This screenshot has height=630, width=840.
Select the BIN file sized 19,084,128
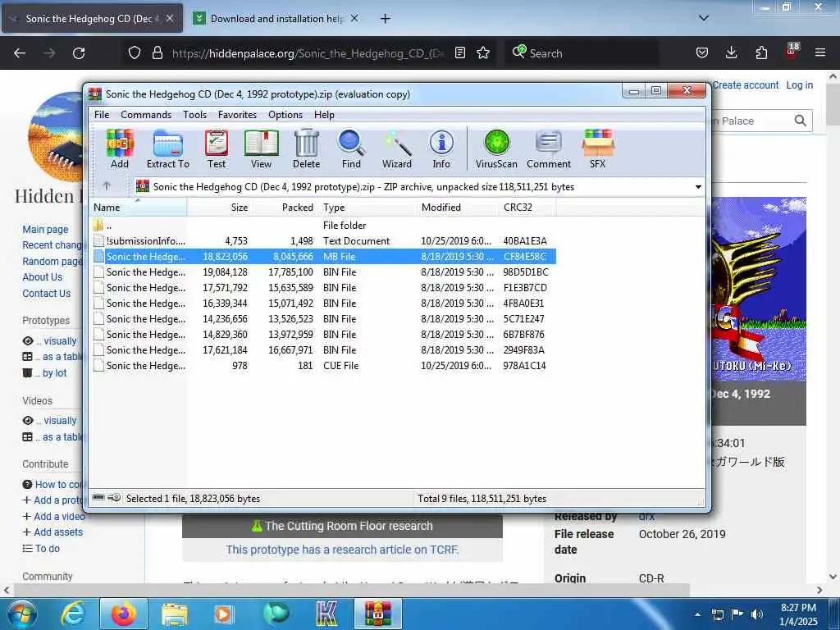[323, 272]
